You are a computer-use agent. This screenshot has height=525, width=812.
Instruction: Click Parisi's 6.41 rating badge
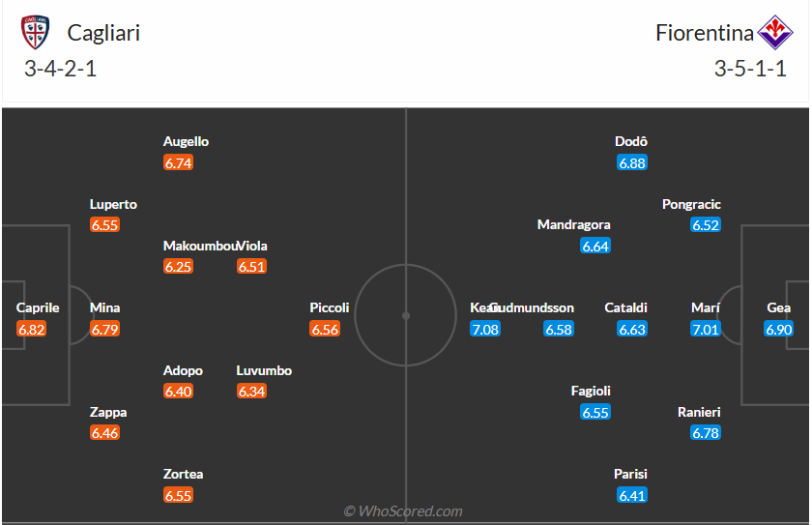632,496
